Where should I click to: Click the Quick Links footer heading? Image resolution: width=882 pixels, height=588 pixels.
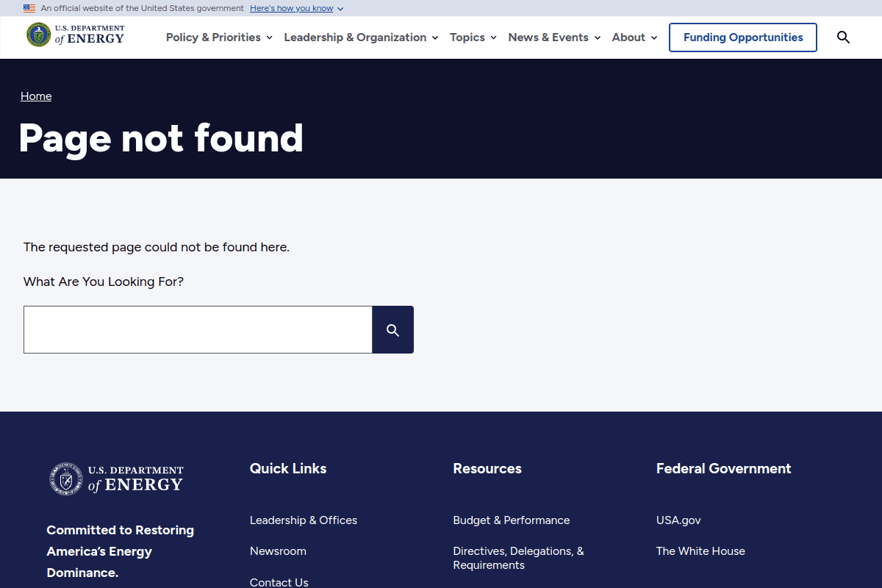pos(288,468)
